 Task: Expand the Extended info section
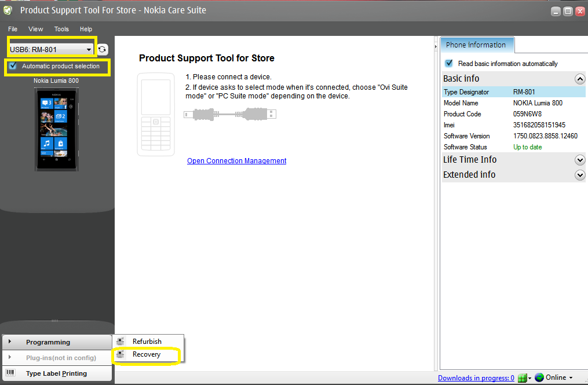(x=580, y=175)
